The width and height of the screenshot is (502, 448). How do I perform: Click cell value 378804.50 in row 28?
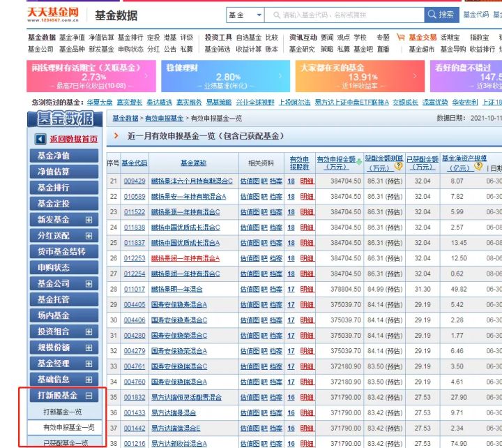pos(346,289)
